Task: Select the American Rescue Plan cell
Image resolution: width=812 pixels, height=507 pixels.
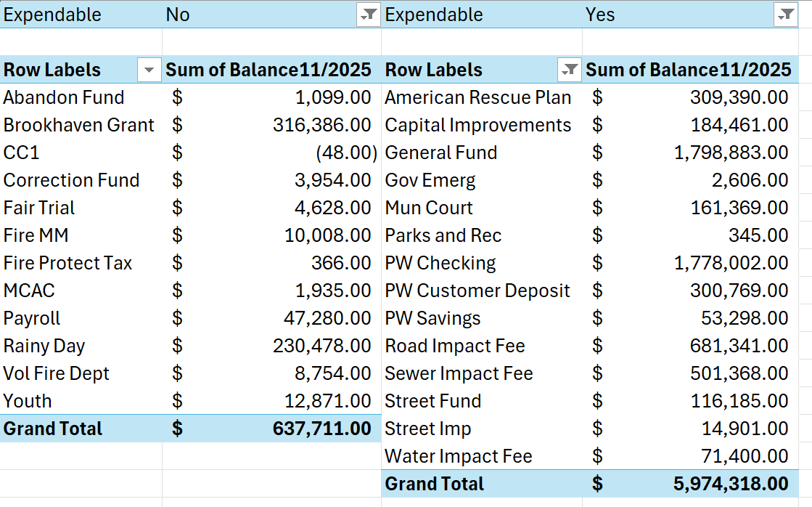Action: pos(477,97)
